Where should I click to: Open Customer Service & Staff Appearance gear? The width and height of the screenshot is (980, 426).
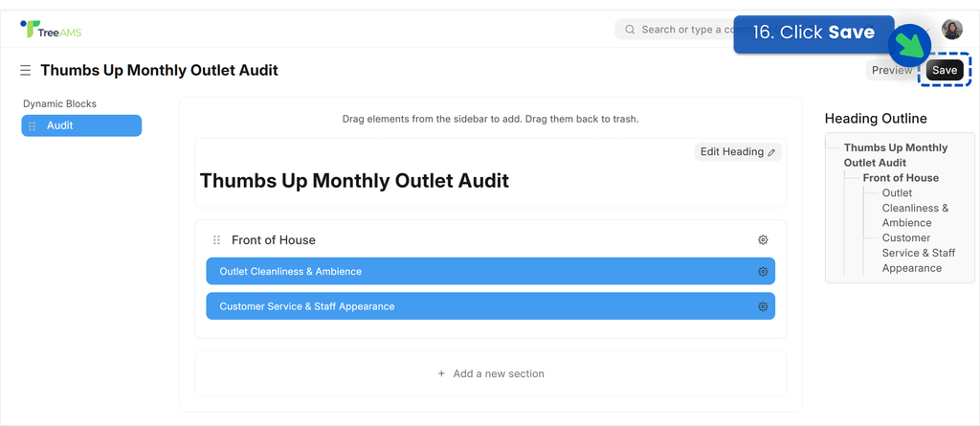pyautogui.click(x=763, y=306)
